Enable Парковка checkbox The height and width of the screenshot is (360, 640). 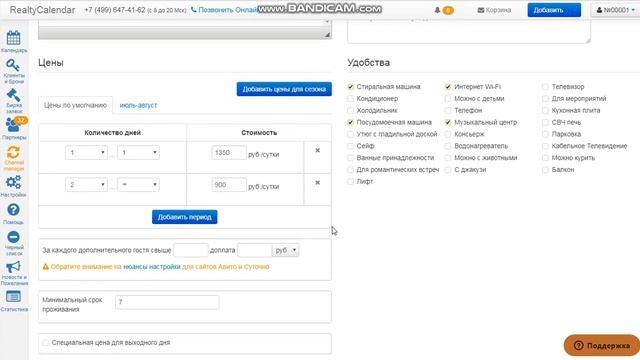[545, 134]
